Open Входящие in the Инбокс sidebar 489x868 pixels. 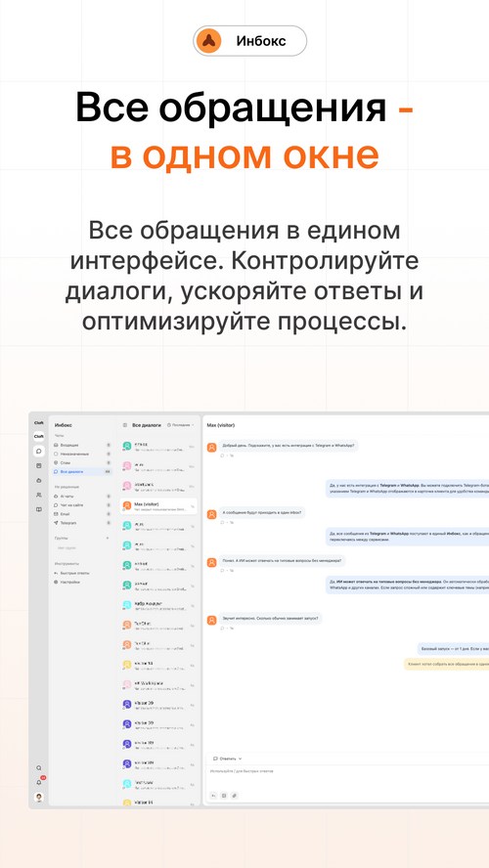[82, 445]
